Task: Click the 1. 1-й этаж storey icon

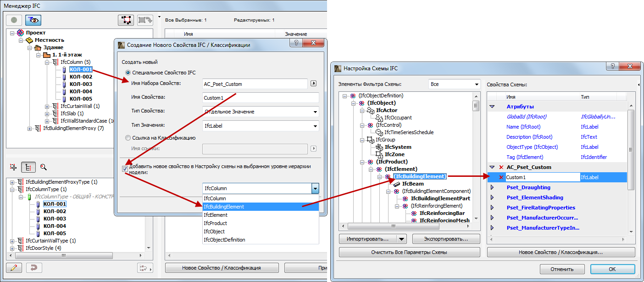Action: 46,55
